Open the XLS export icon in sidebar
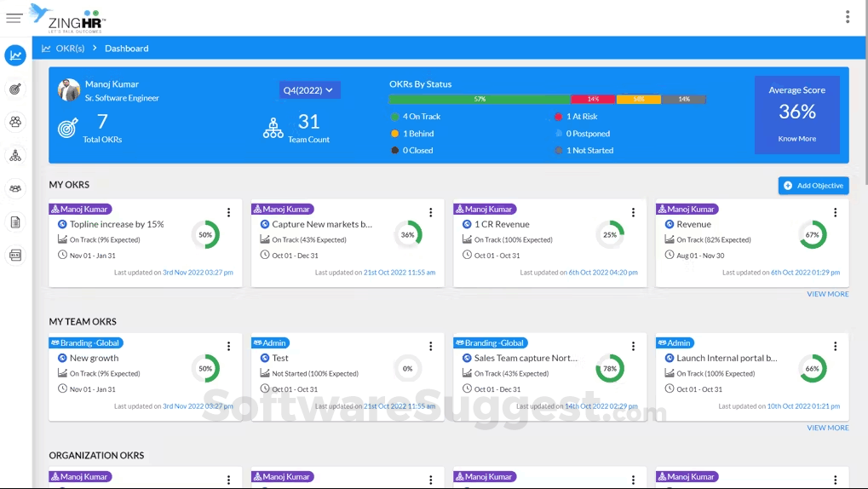Screen dimensions: 868x489 coord(15,255)
